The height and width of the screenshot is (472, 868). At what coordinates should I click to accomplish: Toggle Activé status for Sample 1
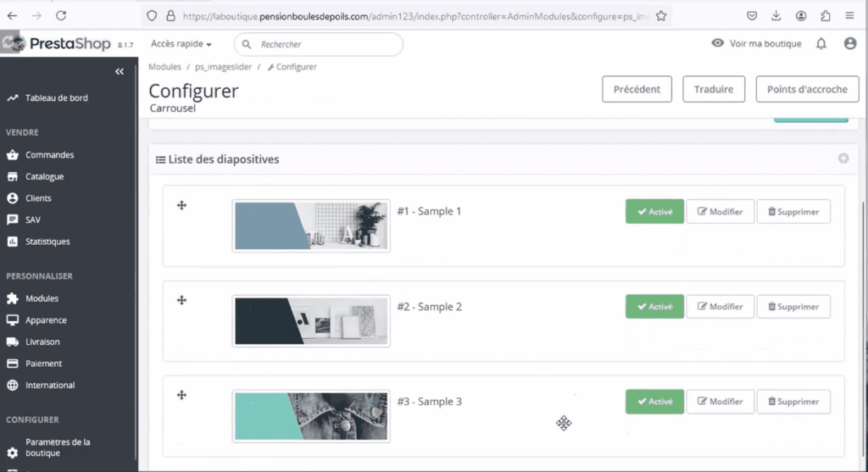[654, 211]
